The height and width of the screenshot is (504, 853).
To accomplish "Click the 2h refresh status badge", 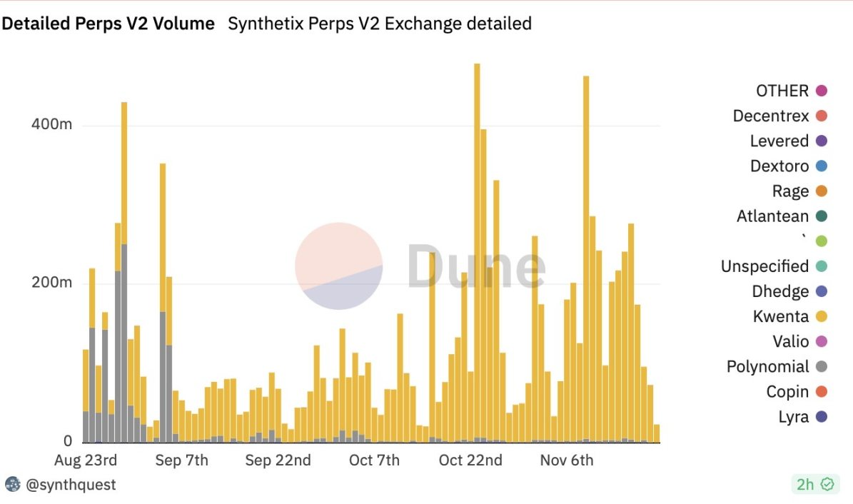I will click(x=815, y=484).
